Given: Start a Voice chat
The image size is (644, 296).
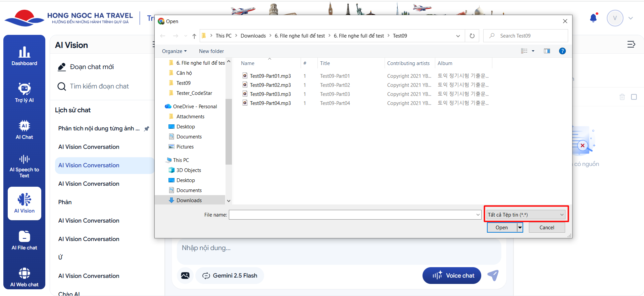Looking at the screenshot, I should [452, 276].
